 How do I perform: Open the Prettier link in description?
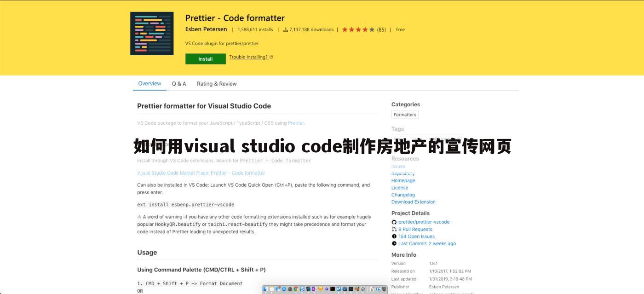pyautogui.click(x=296, y=123)
